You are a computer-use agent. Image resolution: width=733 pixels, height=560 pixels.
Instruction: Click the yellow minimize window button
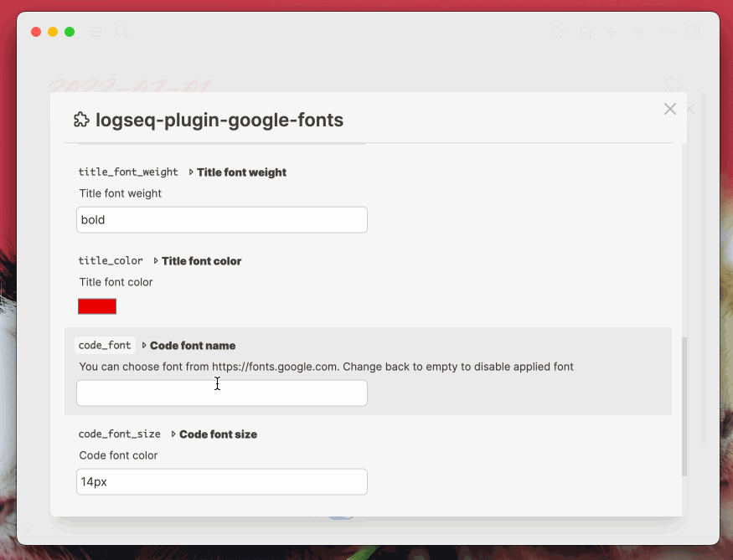[x=53, y=32]
